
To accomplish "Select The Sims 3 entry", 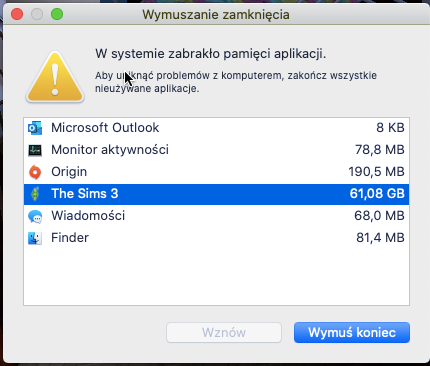I will [x=216, y=194].
